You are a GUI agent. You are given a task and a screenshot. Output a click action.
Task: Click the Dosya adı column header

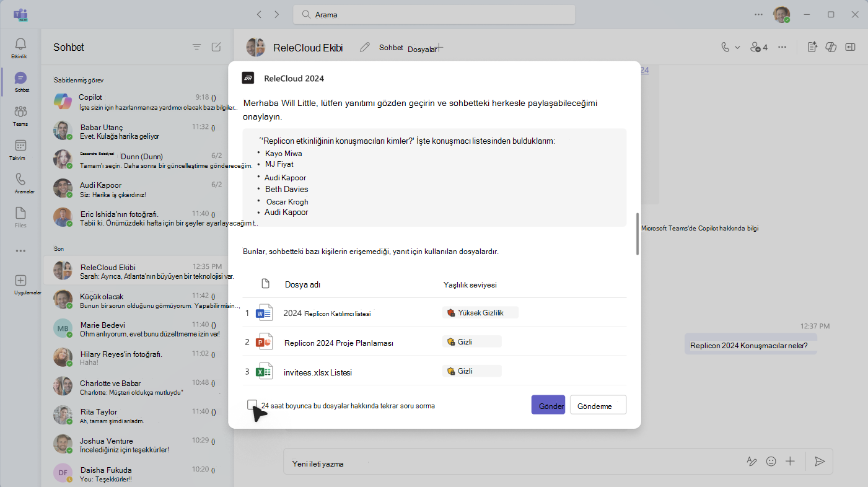[x=302, y=285]
